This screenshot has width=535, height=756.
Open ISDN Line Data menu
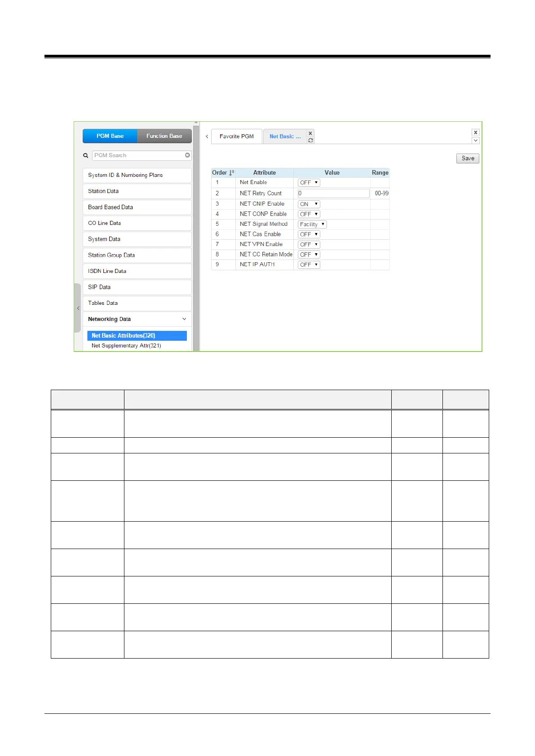click(x=137, y=271)
